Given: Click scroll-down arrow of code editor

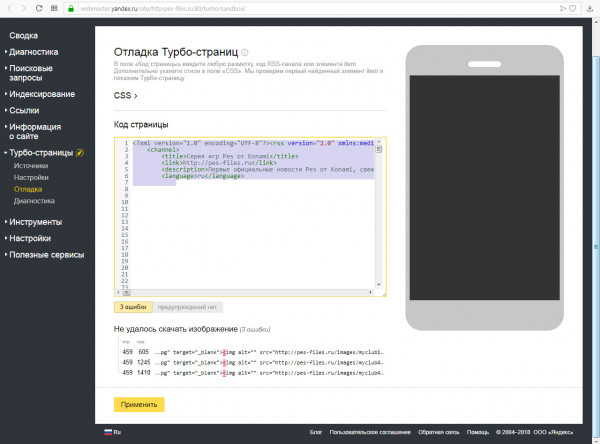Looking at the screenshot, I should coord(379,285).
